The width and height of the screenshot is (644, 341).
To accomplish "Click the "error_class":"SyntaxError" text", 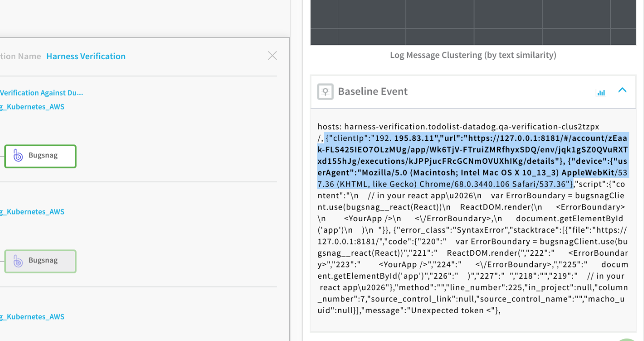I will [452, 230].
